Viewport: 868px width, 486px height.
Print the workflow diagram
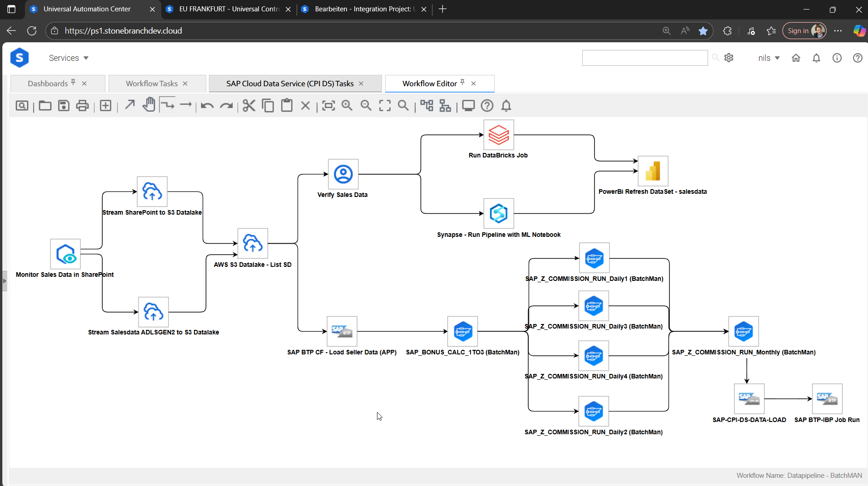82,106
